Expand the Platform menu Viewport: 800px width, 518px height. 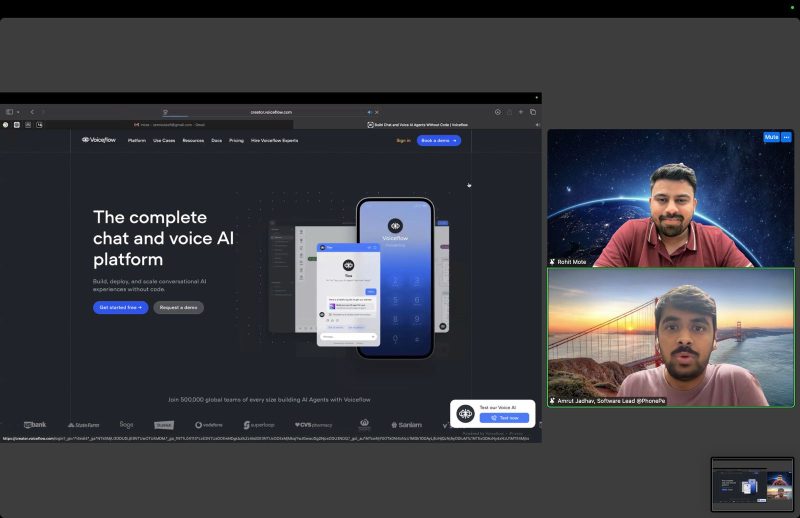tap(137, 141)
